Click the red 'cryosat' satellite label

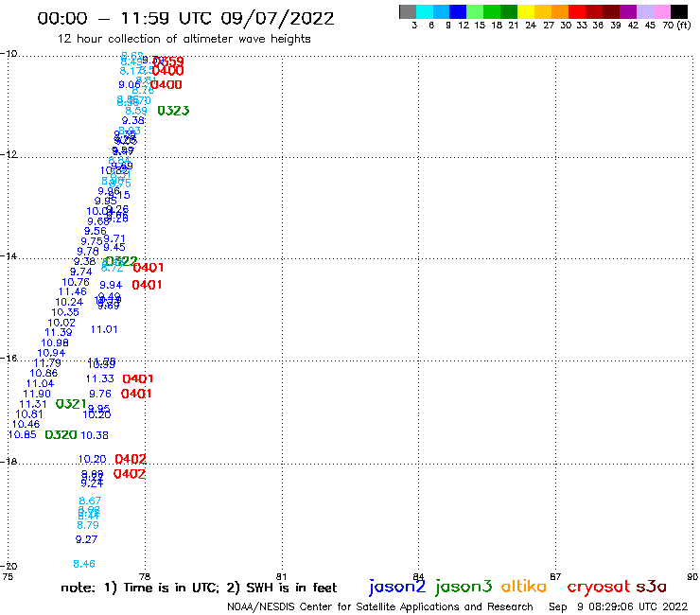click(599, 587)
